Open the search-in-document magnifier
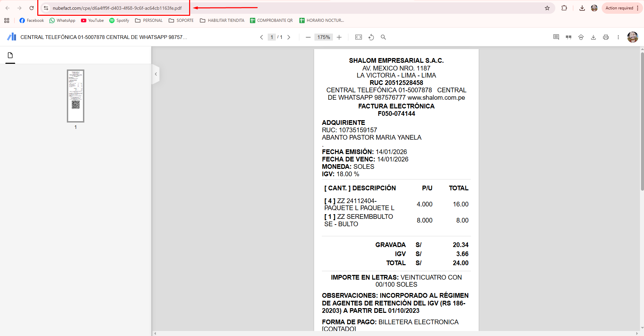This screenshot has width=644, height=336. pyautogui.click(x=383, y=37)
